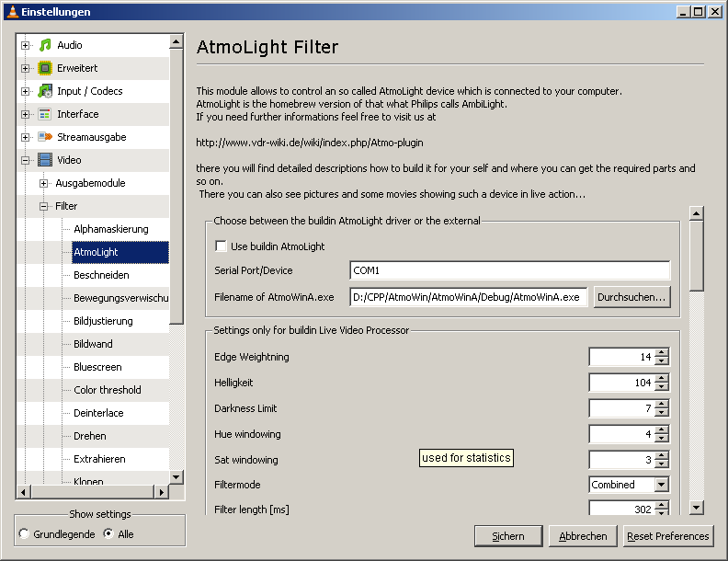This screenshot has width=728, height=561.
Task: Click the Streamausgabe icon
Action: click(x=45, y=137)
